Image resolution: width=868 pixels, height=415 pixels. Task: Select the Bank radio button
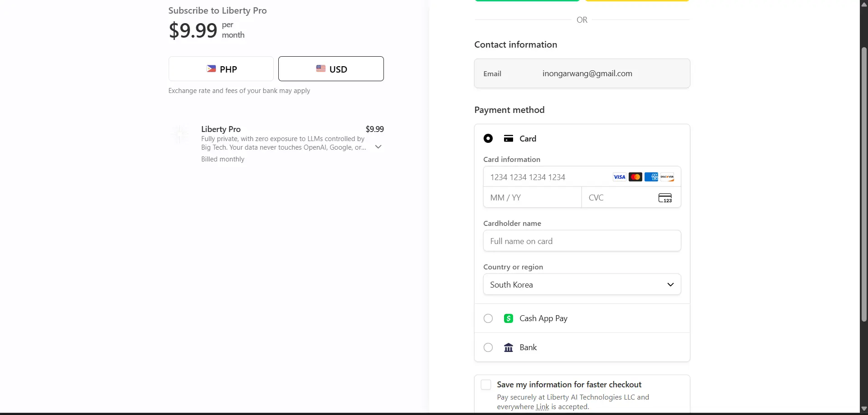pyautogui.click(x=488, y=347)
